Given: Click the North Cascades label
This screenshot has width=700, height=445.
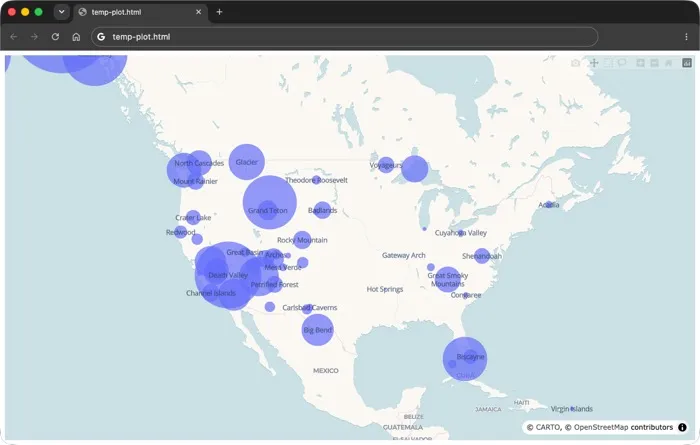Looking at the screenshot, I should point(199,163).
